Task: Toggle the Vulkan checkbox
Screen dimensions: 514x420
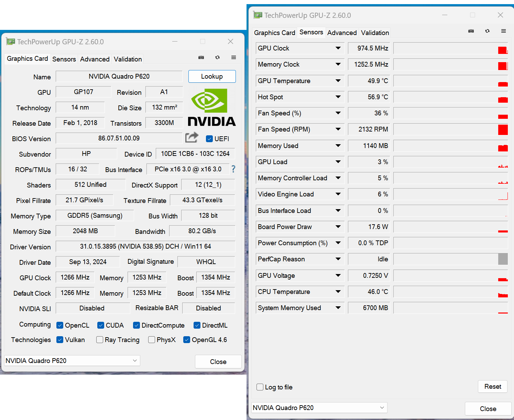Action: [60, 340]
